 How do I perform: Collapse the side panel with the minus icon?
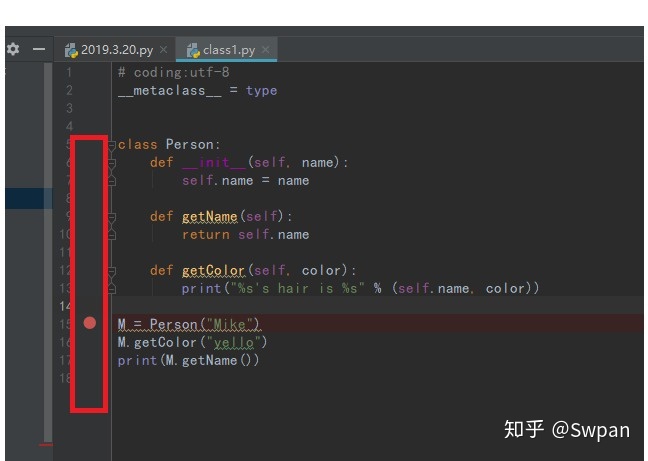39,49
